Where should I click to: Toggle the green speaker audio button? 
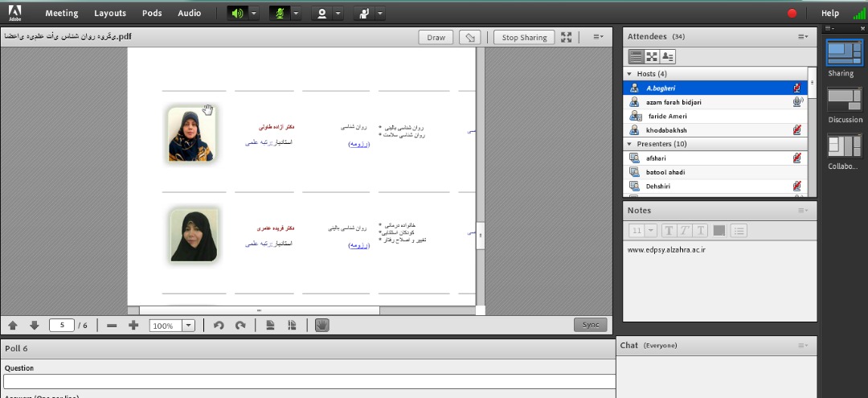coord(237,14)
